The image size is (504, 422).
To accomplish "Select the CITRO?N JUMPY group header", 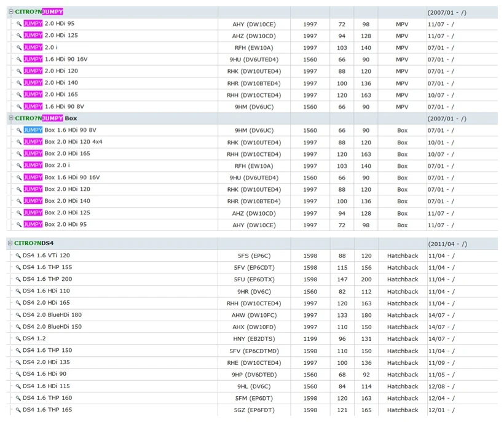I will 252,12.
